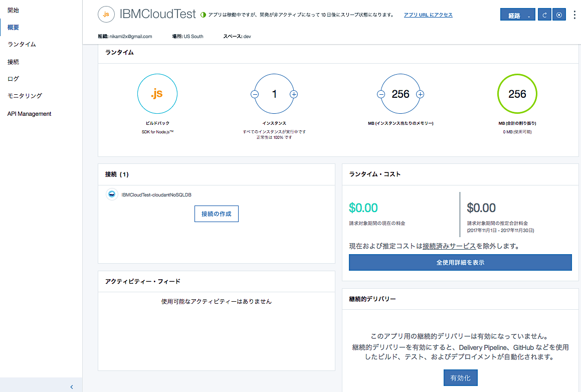
Task: Click the SDK for Node.js label
Action: pos(157,132)
